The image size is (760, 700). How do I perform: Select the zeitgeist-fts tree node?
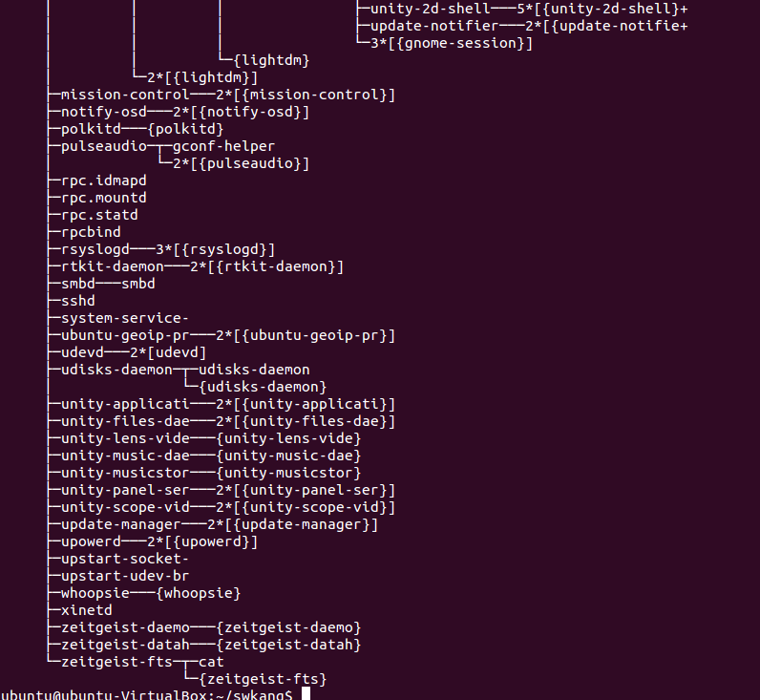click(x=116, y=662)
